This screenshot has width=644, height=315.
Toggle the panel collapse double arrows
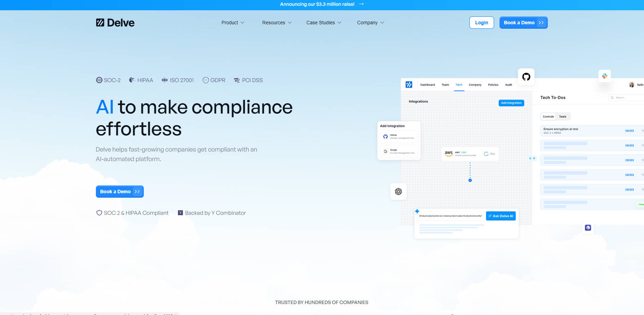532,158
